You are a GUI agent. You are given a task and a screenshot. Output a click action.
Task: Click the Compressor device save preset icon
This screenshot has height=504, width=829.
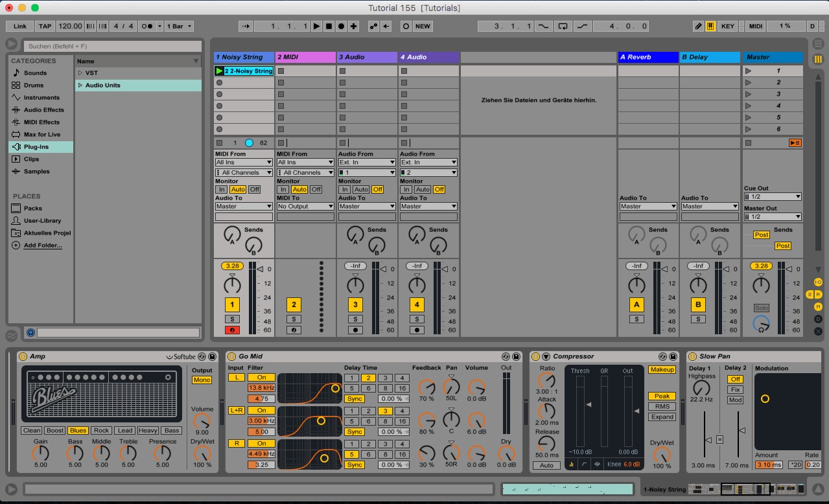pyautogui.click(x=674, y=356)
